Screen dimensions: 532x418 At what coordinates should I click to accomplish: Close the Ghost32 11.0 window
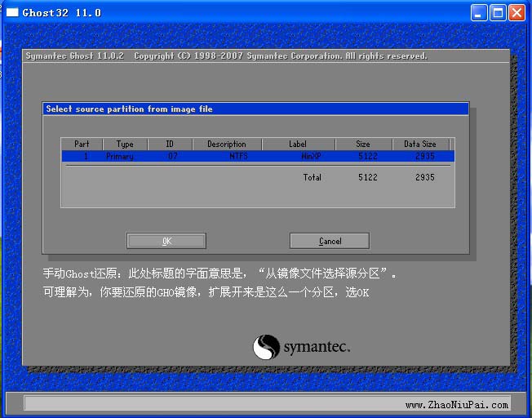[516, 13]
